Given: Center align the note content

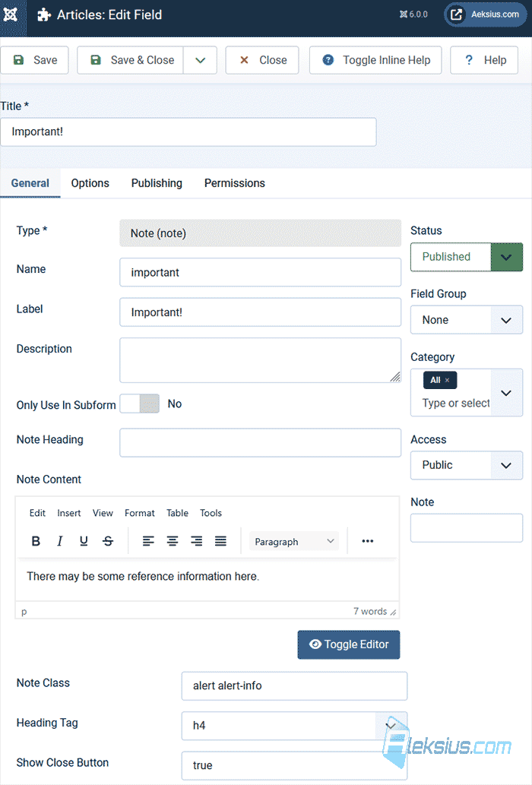Looking at the screenshot, I should point(173,541).
